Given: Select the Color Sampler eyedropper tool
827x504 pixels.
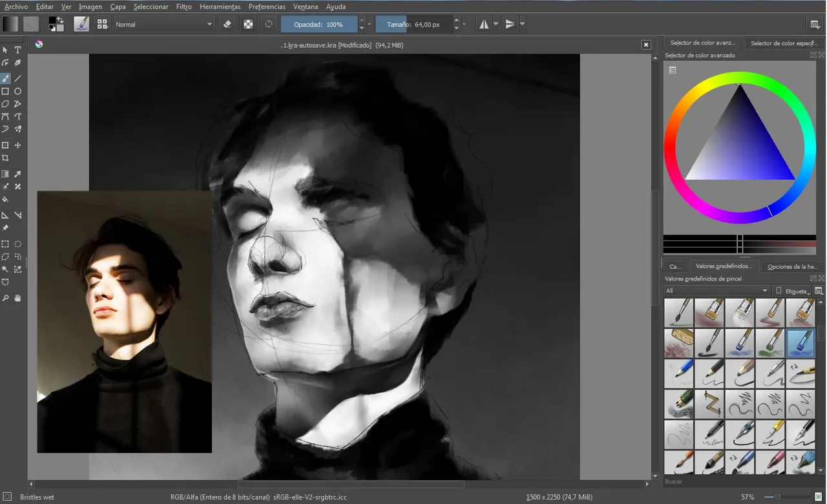Looking at the screenshot, I should 18,174.
